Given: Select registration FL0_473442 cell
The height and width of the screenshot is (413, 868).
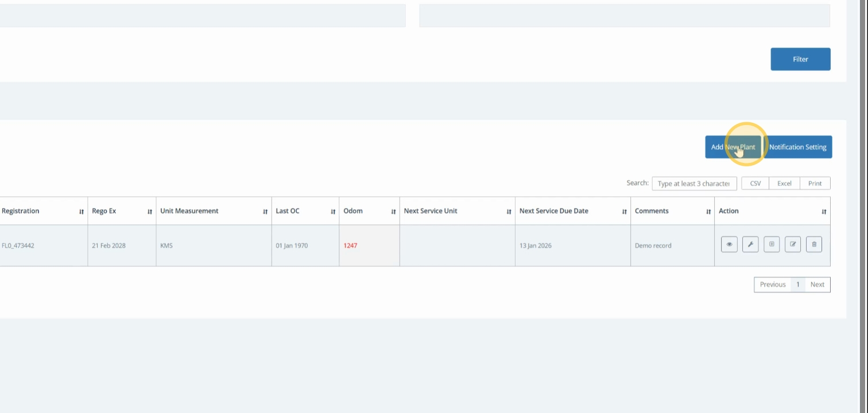Looking at the screenshot, I should click(43, 246).
